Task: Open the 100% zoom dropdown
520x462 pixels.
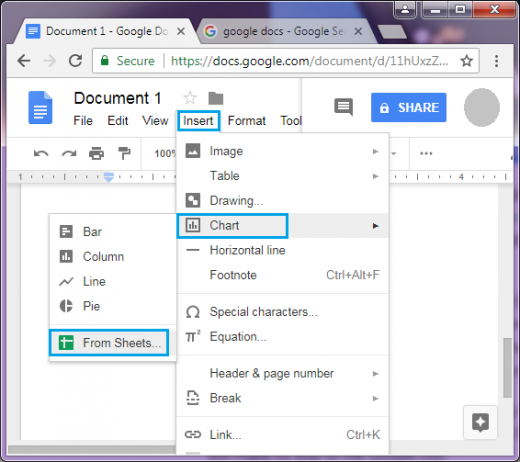Action: point(165,153)
